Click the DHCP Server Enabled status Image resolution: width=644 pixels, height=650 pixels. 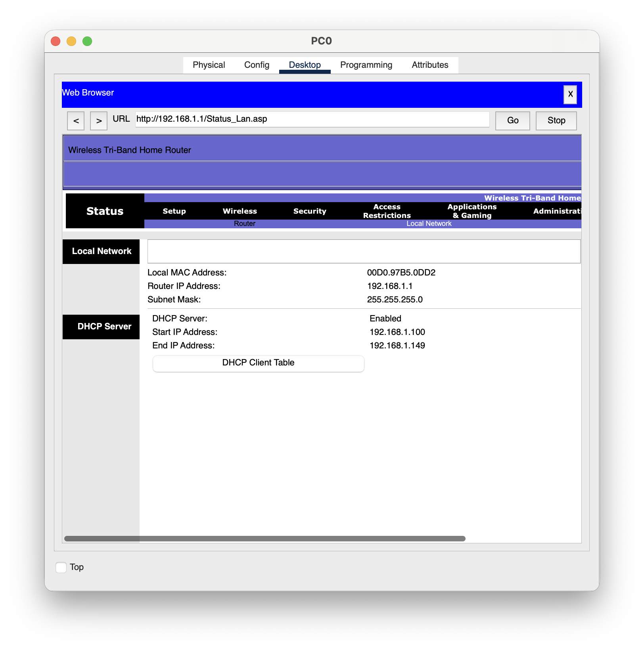coord(385,319)
